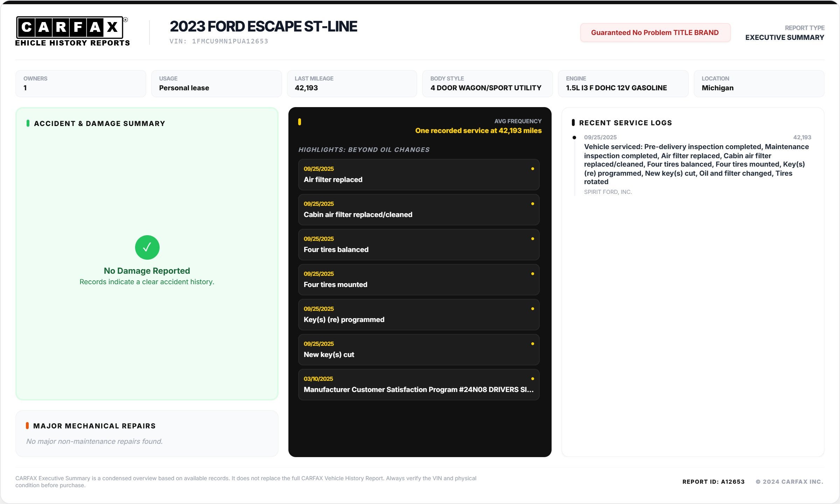Screen dimensions: 840x504
Task: Open the SPIRIT FORD, INC. dealer link
Action: [608, 192]
